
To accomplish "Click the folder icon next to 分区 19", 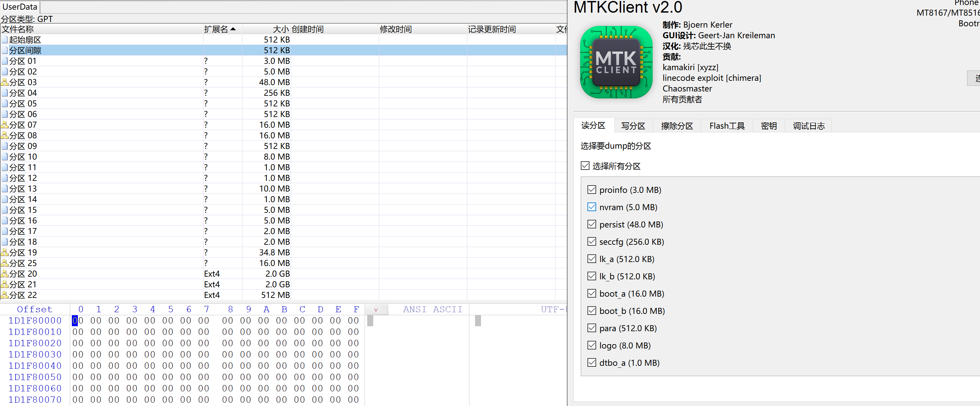I will pos(5,252).
